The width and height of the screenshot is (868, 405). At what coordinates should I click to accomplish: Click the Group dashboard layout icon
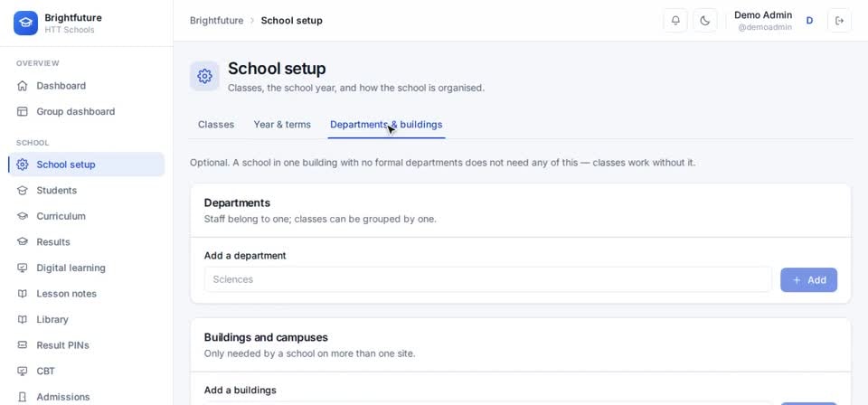point(22,112)
